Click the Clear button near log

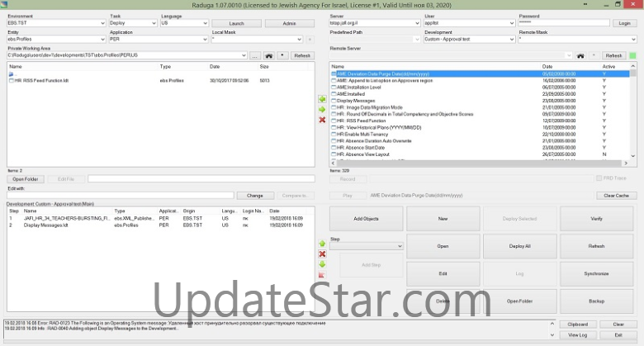618,325
